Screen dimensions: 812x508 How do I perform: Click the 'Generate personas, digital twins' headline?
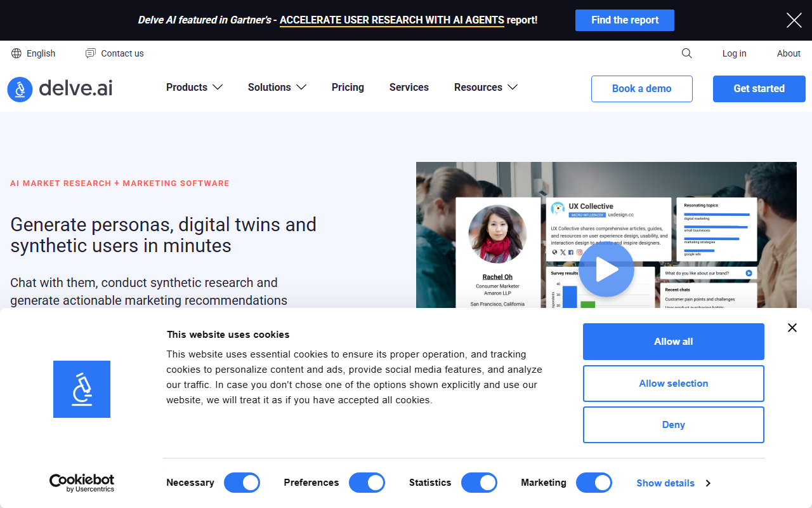click(x=163, y=235)
